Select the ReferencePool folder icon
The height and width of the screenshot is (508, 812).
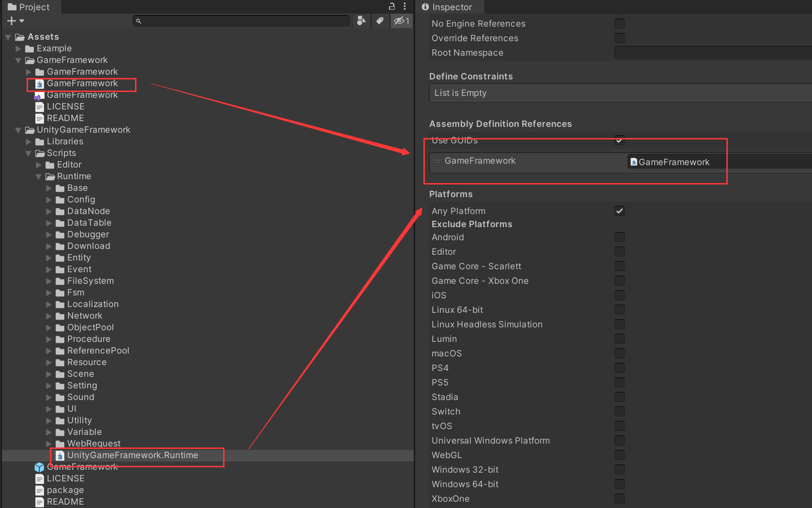(60, 351)
